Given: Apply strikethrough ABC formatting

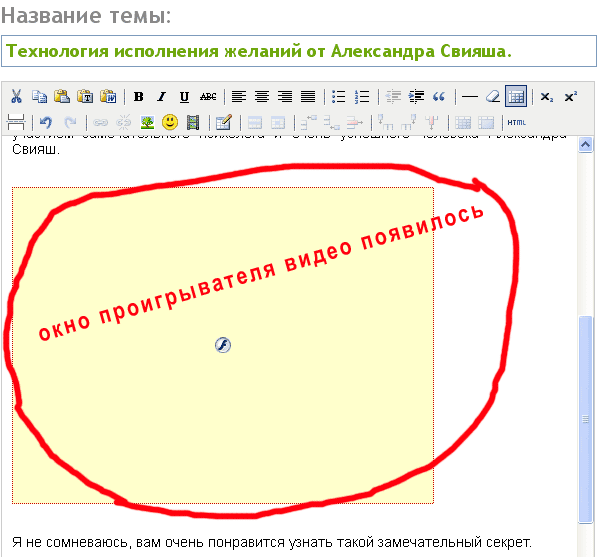Looking at the screenshot, I should [x=208, y=97].
